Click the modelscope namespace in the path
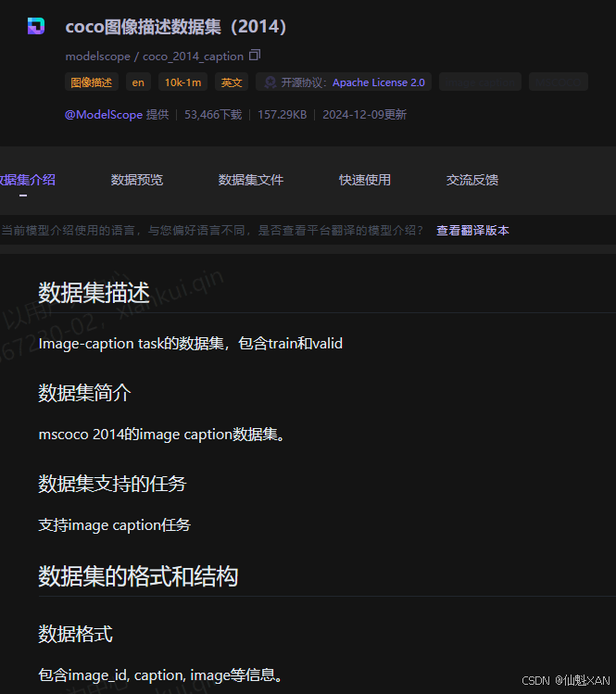 98,57
